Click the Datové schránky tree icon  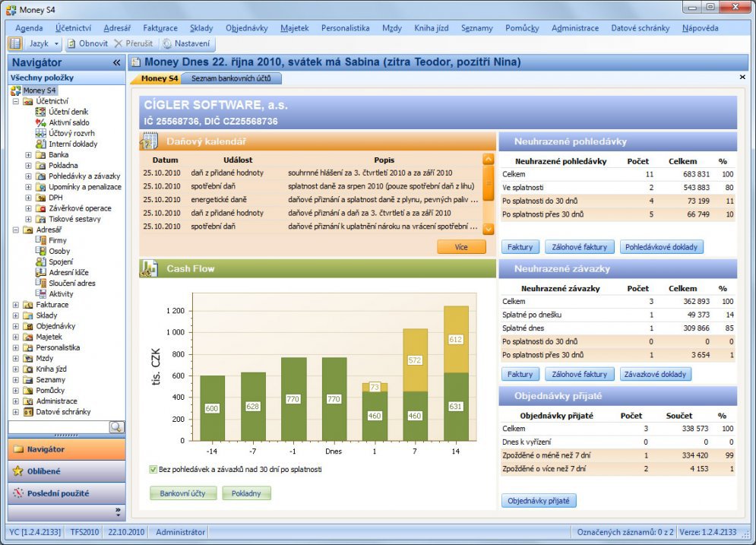tap(28, 412)
